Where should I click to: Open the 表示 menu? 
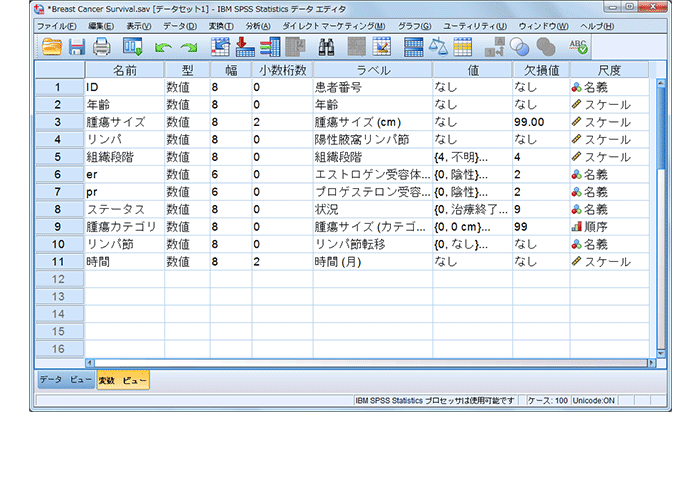(x=138, y=26)
